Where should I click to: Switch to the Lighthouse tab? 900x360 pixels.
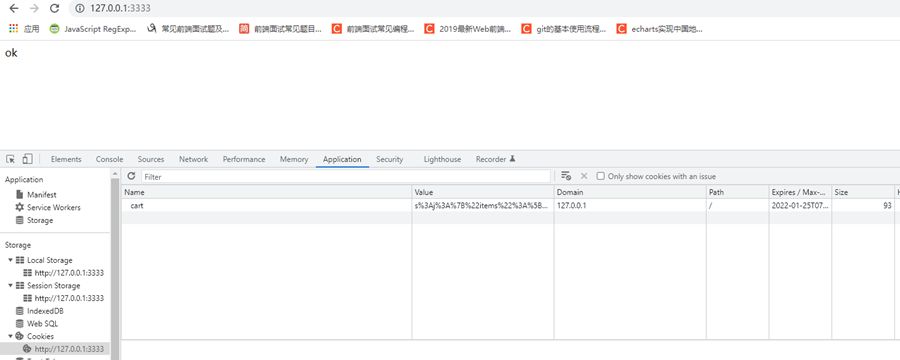[x=442, y=159]
